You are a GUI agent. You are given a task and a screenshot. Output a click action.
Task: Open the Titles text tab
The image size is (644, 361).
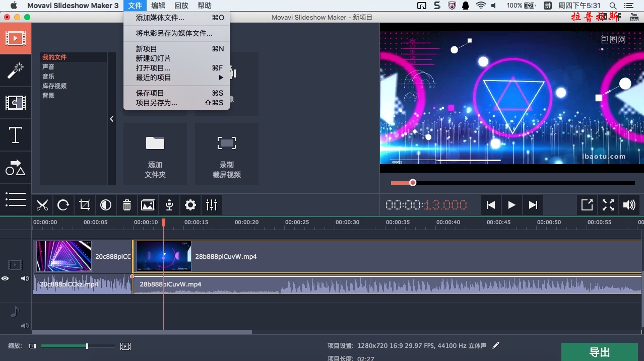pos(16,135)
